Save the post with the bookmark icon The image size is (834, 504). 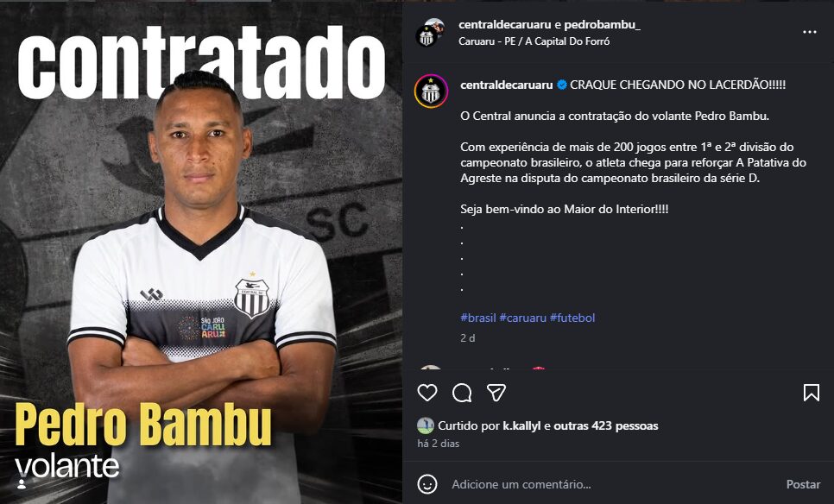click(812, 393)
